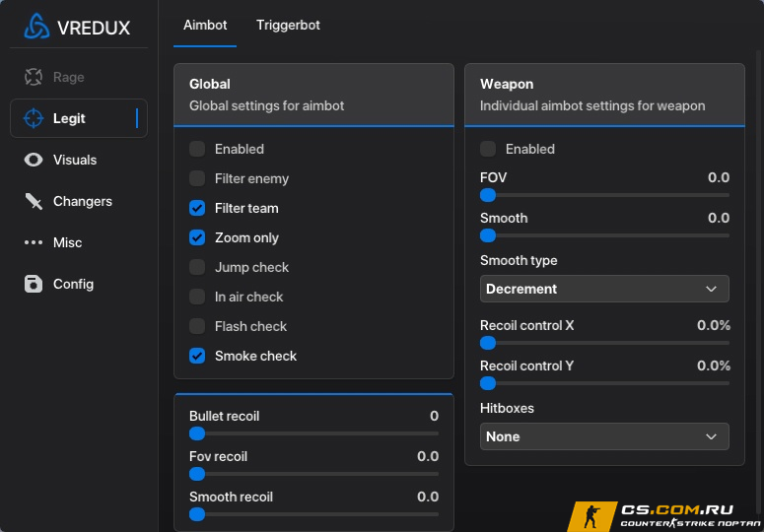Switch to the Triggerbot tab
The image size is (764, 532).
(288, 26)
